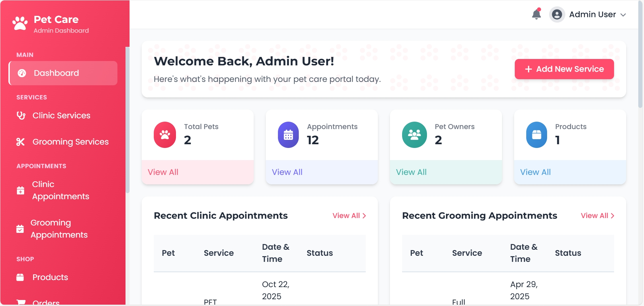Viewport: 644px width, 306px height.
Task: Click the Grooming Services scissors icon
Action: (21, 142)
